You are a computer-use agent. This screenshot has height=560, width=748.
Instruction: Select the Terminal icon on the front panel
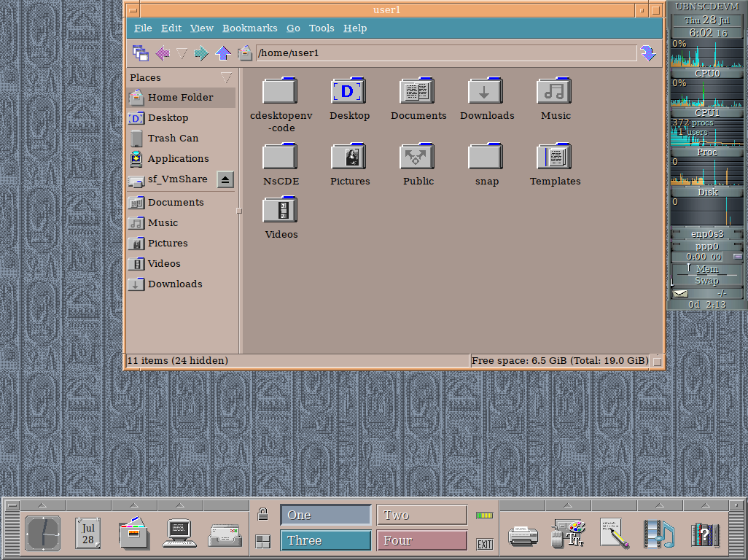179,534
